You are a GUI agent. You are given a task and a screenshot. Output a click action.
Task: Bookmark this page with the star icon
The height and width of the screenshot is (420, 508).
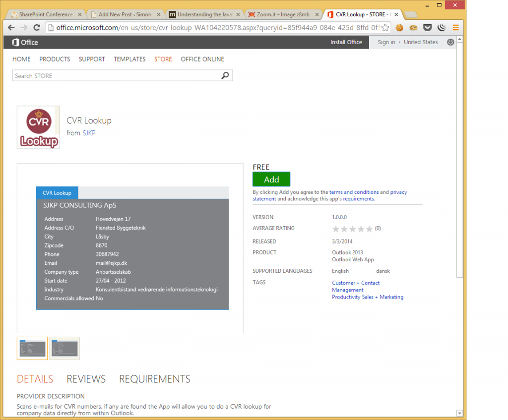click(x=385, y=28)
